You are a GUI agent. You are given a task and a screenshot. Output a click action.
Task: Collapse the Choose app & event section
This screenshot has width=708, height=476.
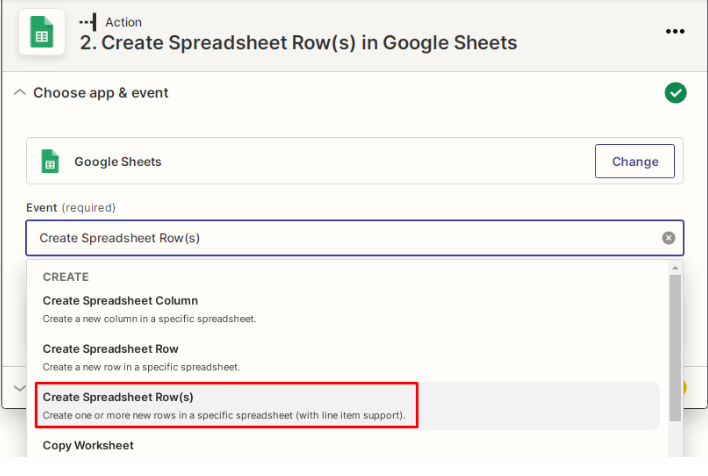[x=19, y=93]
